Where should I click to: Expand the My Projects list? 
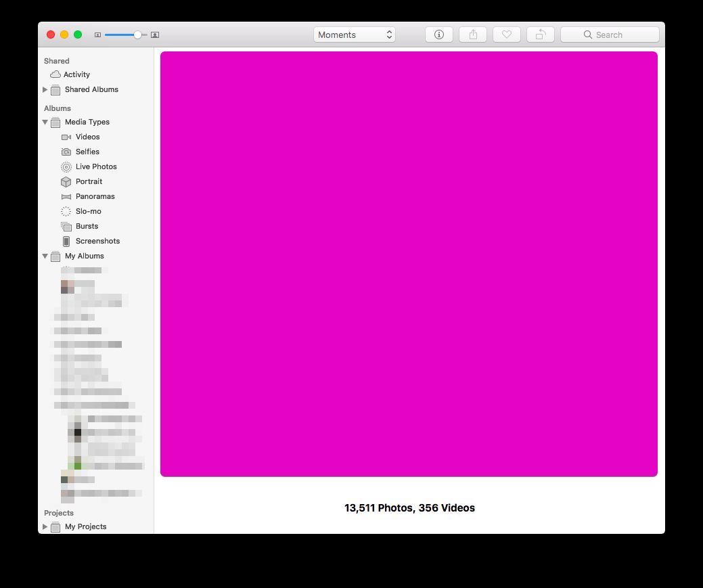(45, 526)
